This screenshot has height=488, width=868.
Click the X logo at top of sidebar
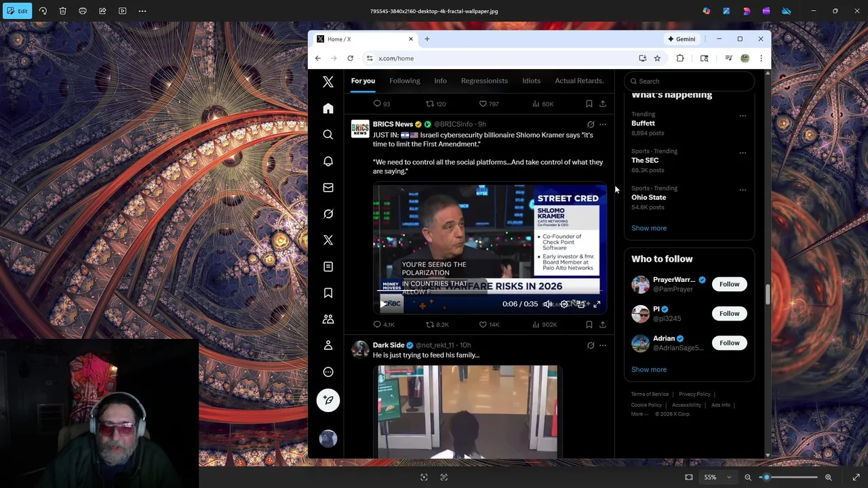coord(328,82)
